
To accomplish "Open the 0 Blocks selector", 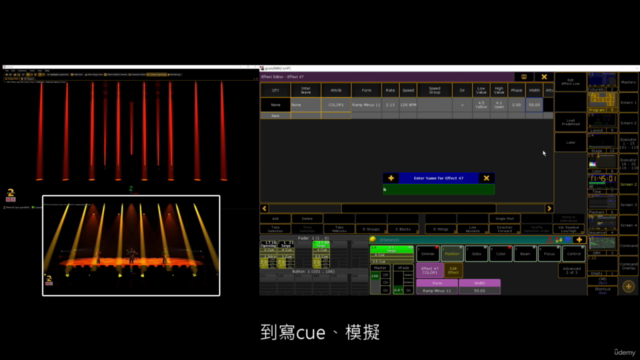I will 402,229.
